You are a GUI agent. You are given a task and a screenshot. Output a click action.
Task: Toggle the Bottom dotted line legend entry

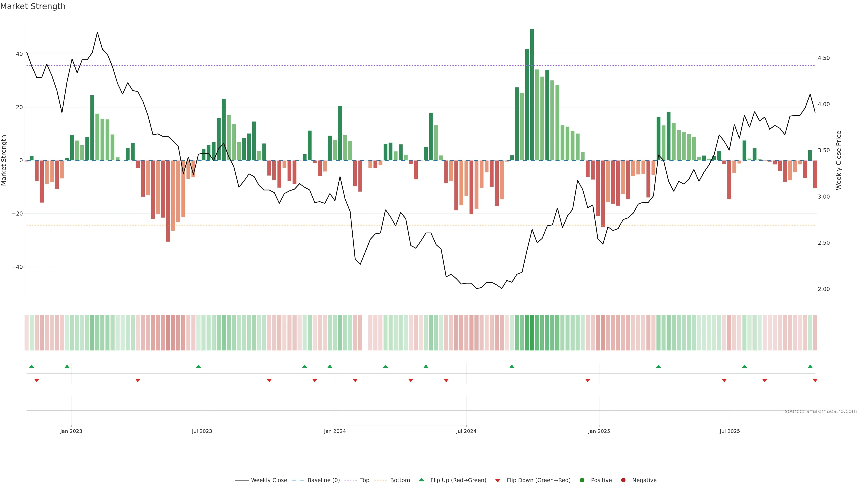400,480
